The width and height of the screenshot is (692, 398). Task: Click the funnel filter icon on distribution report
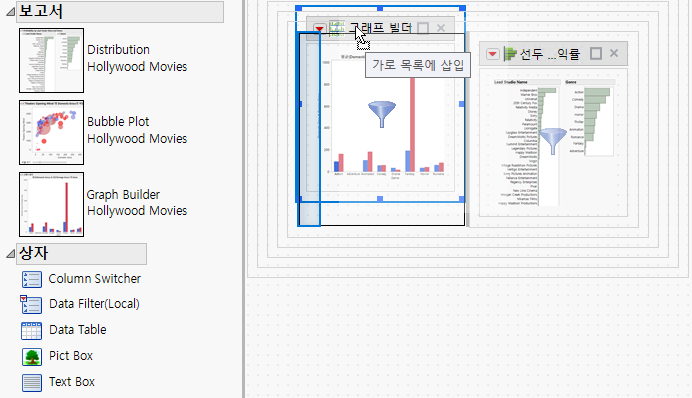553,141
